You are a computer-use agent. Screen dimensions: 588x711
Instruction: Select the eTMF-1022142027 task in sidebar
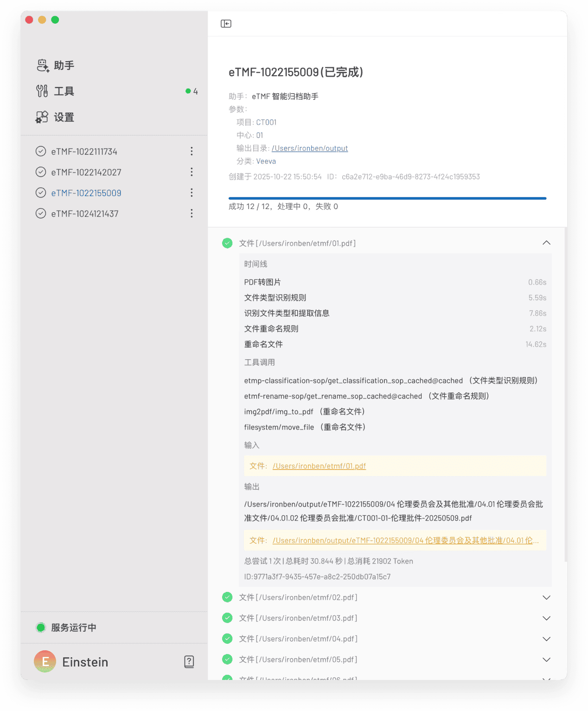pyautogui.click(x=86, y=172)
